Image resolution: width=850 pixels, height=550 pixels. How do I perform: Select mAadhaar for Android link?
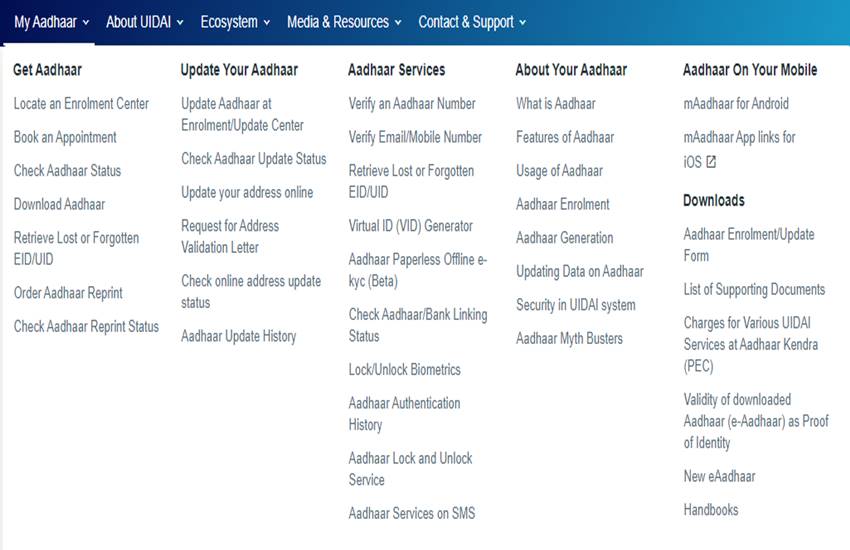736,104
